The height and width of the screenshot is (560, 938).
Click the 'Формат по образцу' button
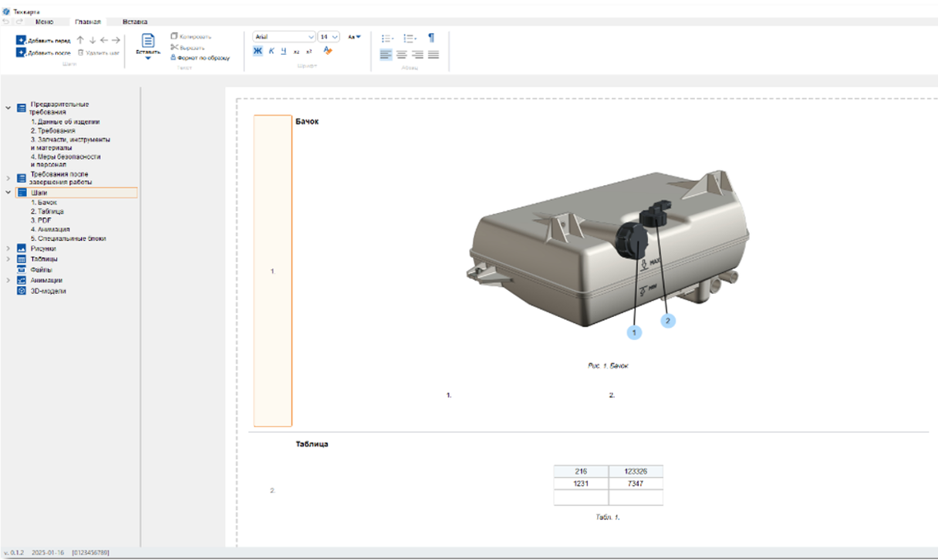pos(200,58)
